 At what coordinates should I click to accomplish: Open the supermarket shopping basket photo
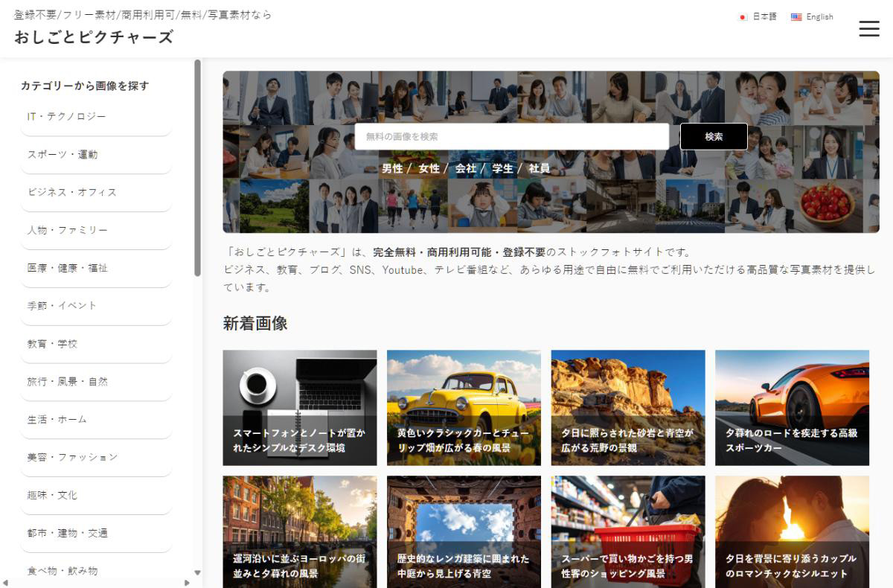(x=628, y=532)
